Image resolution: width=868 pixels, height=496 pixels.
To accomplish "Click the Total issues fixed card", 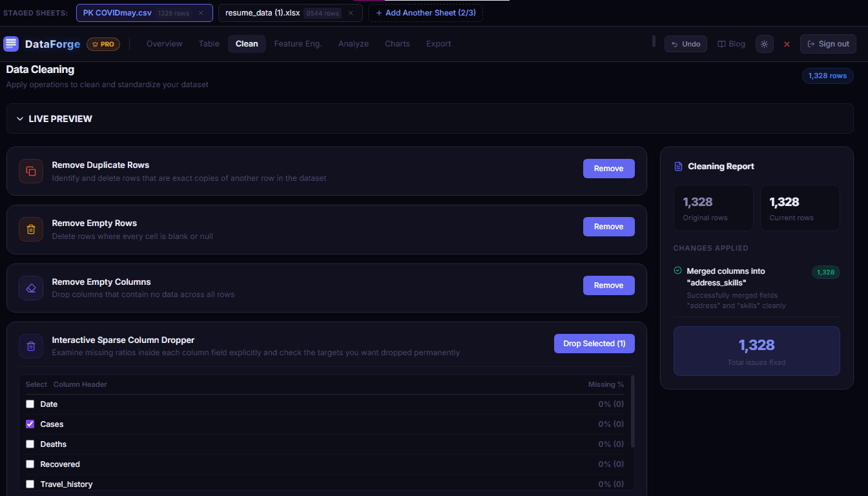I will coord(757,351).
